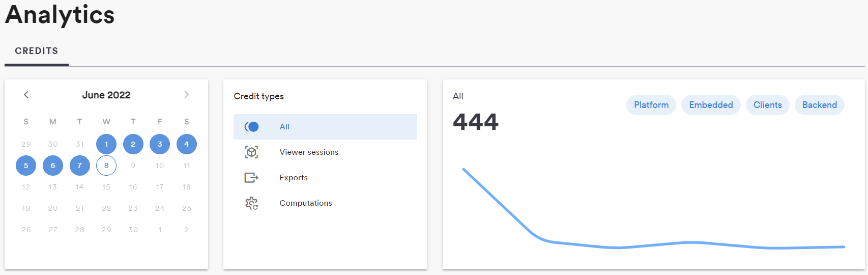This screenshot has height=275, width=868.
Task: Click the Computations gear icon
Action: tap(252, 203)
